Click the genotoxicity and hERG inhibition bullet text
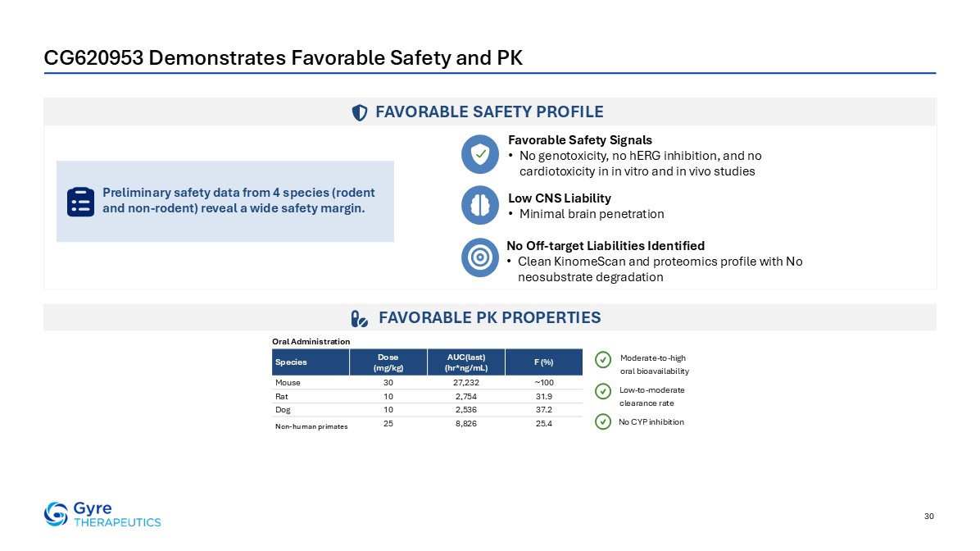980x551 pixels. click(641, 163)
